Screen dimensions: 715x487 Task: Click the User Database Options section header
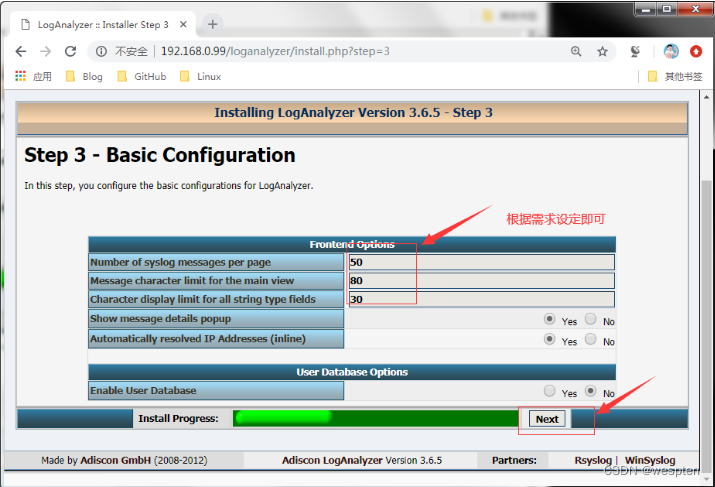click(352, 372)
